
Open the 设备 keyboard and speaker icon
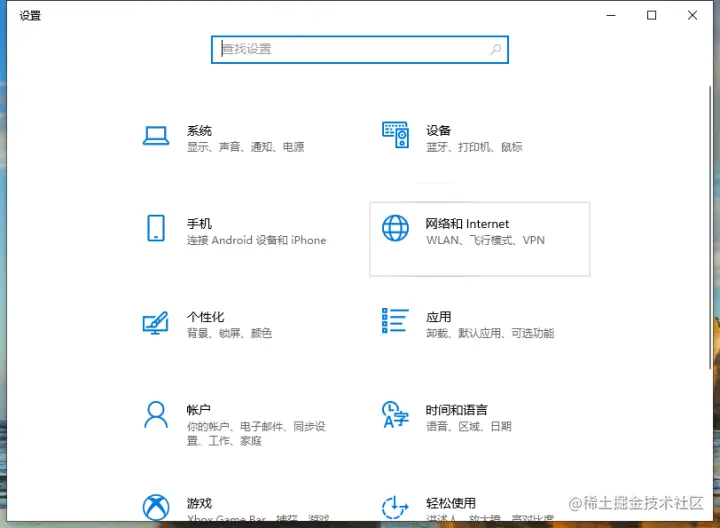click(395, 135)
